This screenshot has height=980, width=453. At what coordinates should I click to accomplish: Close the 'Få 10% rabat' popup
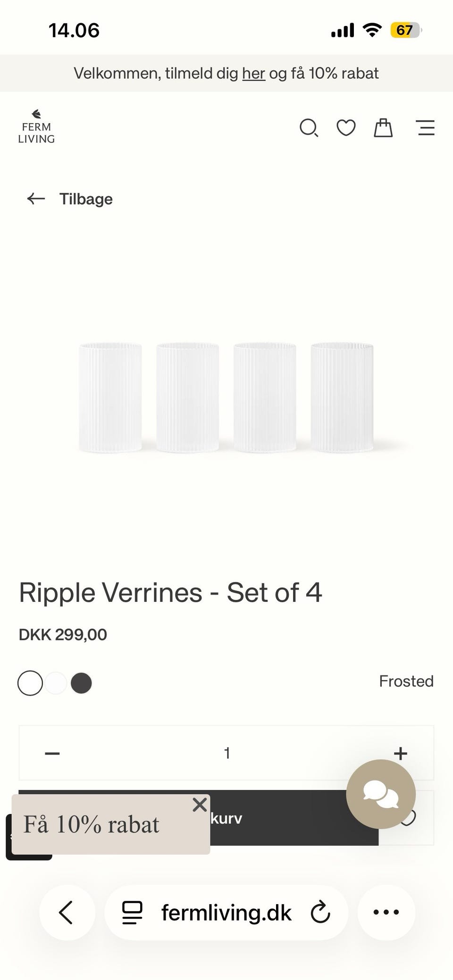point(200,805)
